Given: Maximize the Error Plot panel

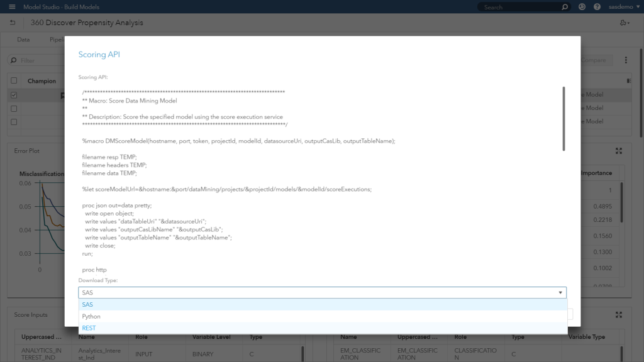Looking at the screenshot, I should [x=619, y=151].
